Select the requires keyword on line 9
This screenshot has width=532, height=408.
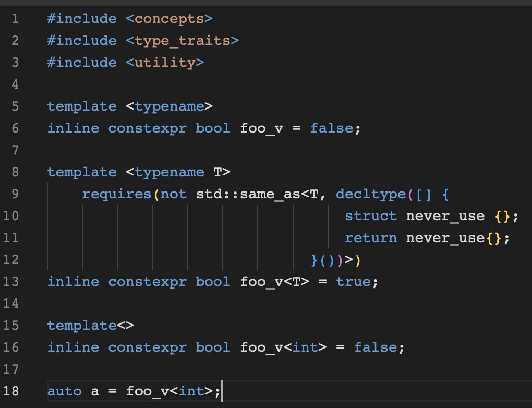(x=116, y=194)
